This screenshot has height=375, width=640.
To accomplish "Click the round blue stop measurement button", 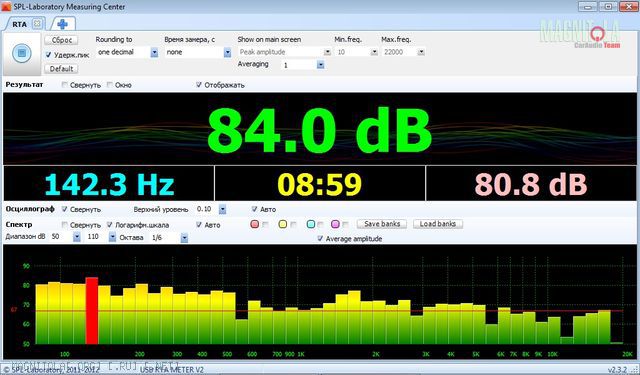I will tap(22, 53).
